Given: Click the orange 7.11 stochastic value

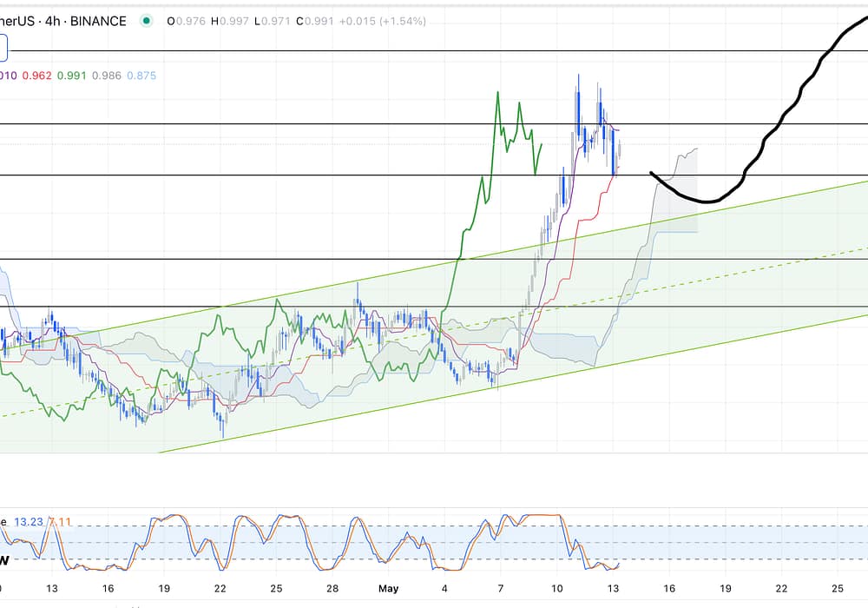Looking at the screenshot, I should tap(61, 521).
